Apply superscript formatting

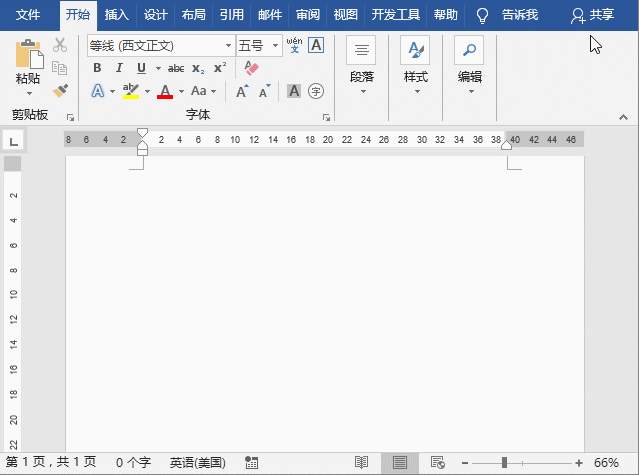tap(220, 68)
